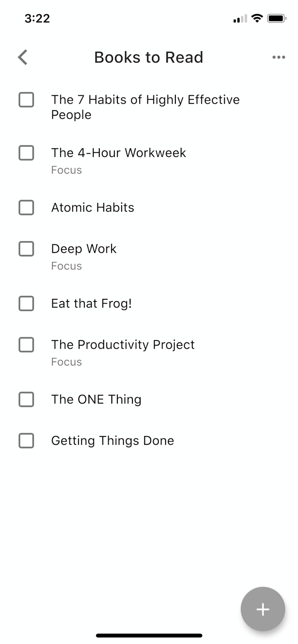Check the Atomic Habits checkbox
This screenshot has width=298, height=644.
[26, 207]
